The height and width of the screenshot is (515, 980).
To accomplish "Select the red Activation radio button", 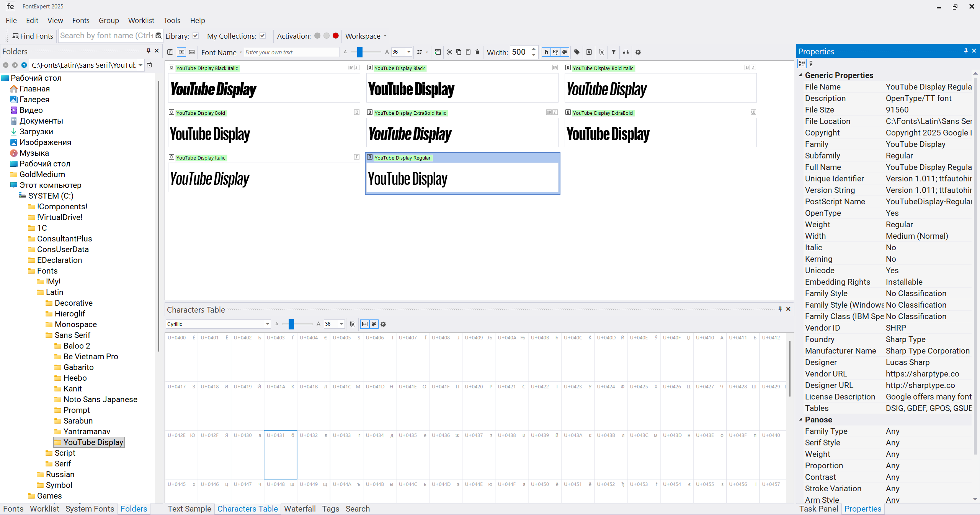I will (336, 36).
